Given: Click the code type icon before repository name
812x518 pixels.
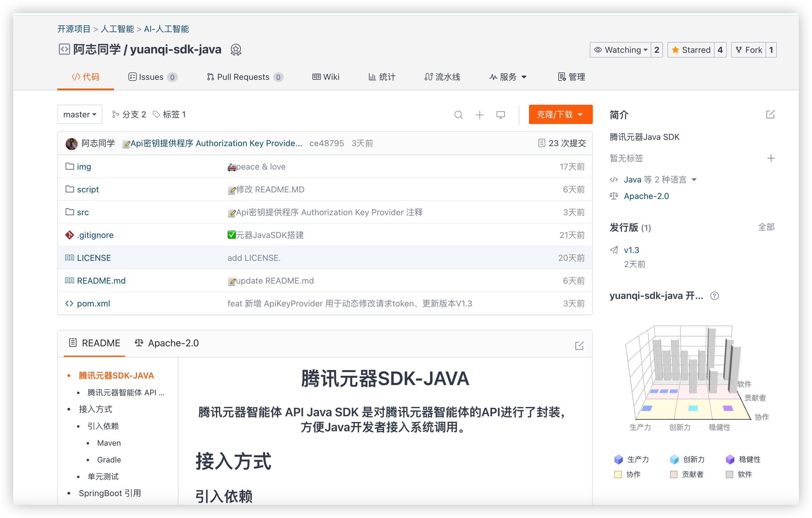Looking at the screenshot, I should point(64,49).
